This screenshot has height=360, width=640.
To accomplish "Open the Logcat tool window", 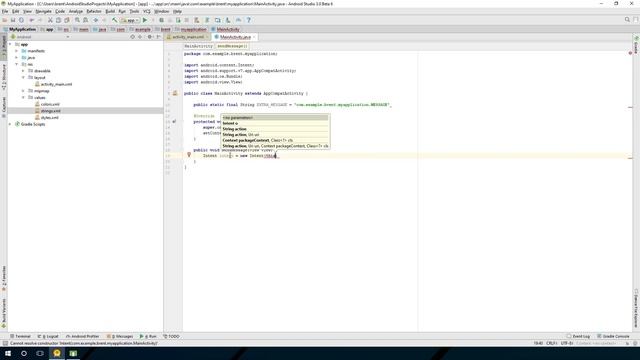I will tap(48, 336).
